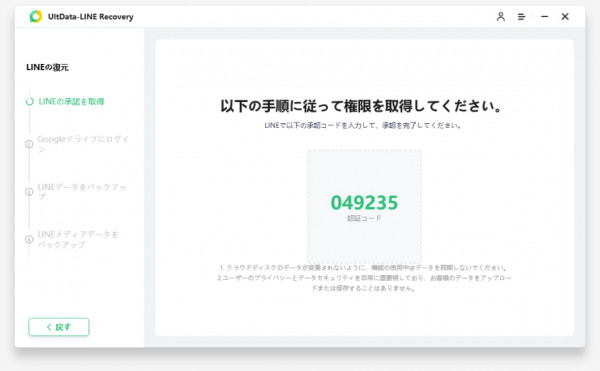Select the Googleドライブにログイン step
Image resolution: width=600 pixels, height=371 pixels.
click(x=83, y=144)
